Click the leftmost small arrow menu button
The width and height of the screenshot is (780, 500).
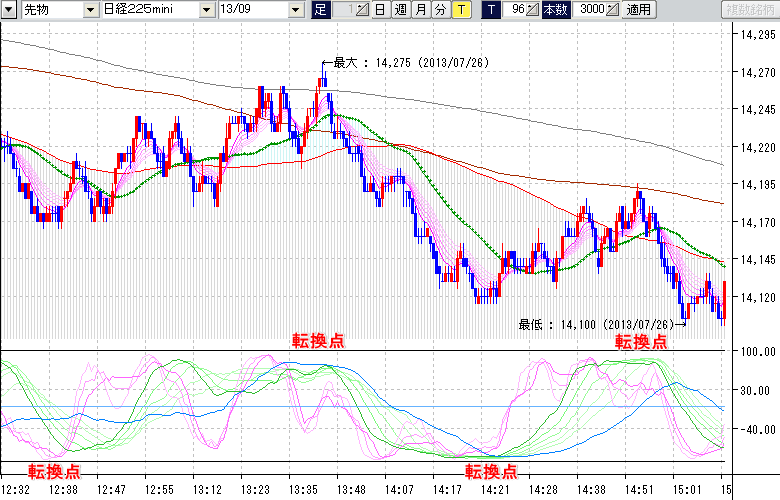coord(8,10)
